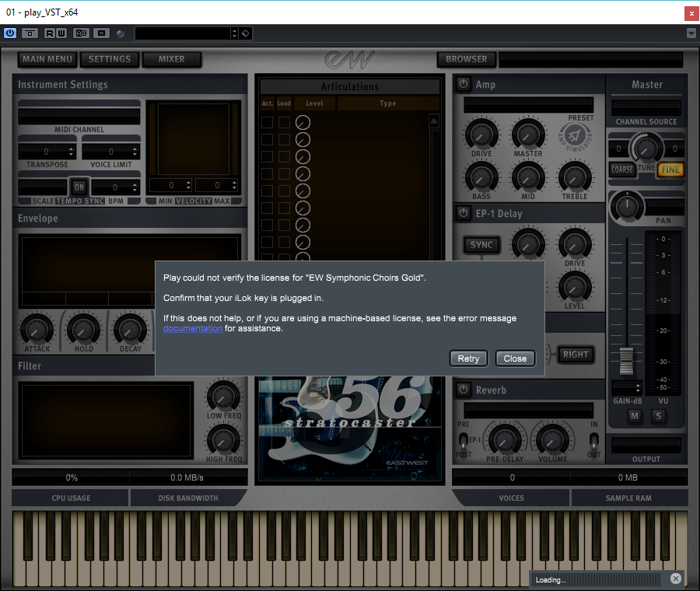This screenshot has width=700, height=591.
Task: Open the MAIN MENU tab
Action: pyautogui.click(x=47, y=59)
